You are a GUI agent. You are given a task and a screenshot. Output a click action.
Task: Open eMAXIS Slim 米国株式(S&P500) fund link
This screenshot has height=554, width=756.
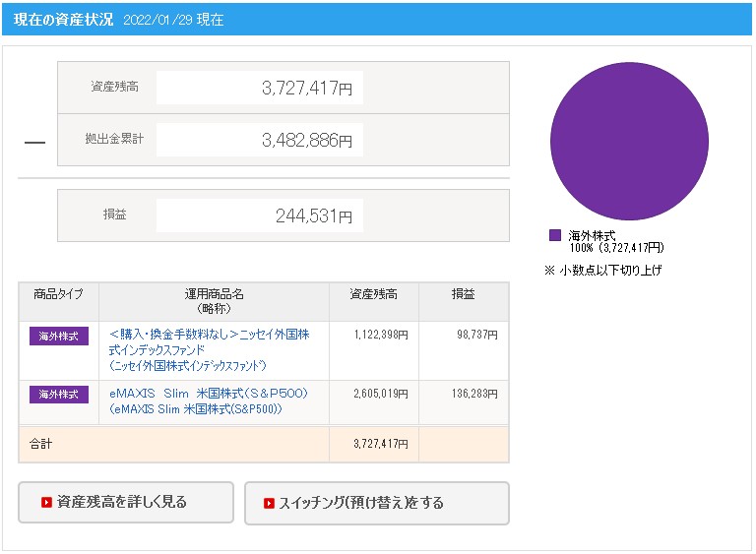pyautogui.click(x=209, y=401)
